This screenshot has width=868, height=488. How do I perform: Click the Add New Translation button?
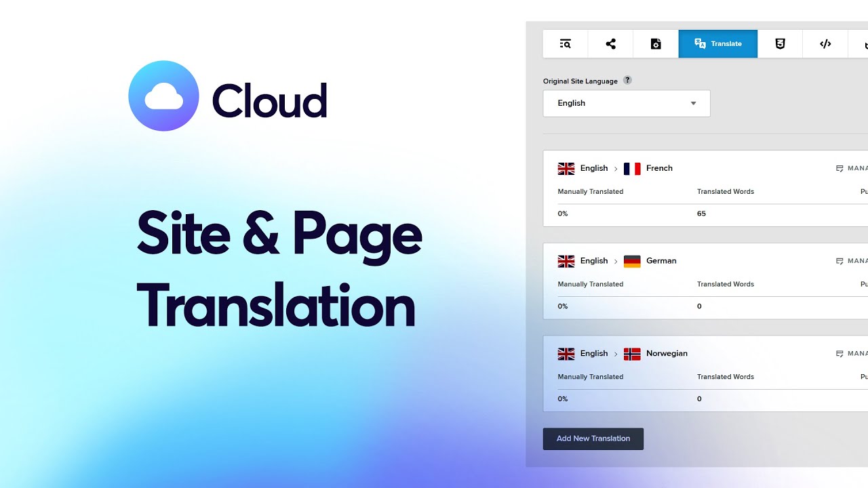pyautogui.click(x=593, y=439)
